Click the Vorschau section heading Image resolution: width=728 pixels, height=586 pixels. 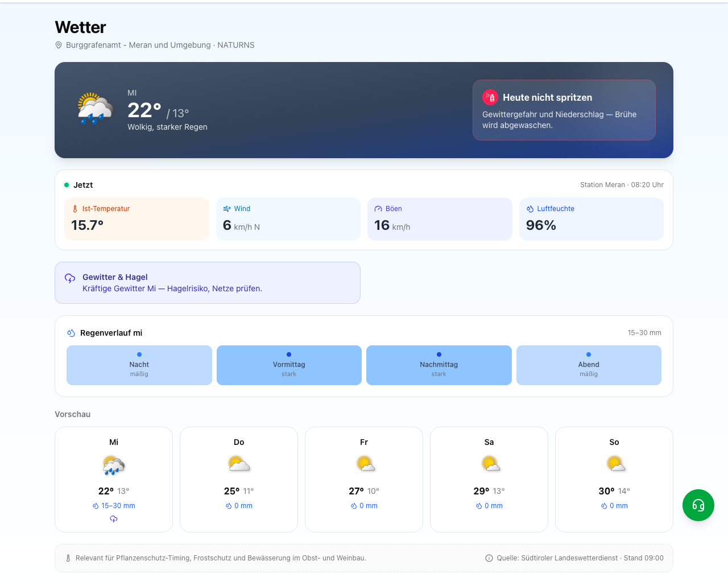72,414
